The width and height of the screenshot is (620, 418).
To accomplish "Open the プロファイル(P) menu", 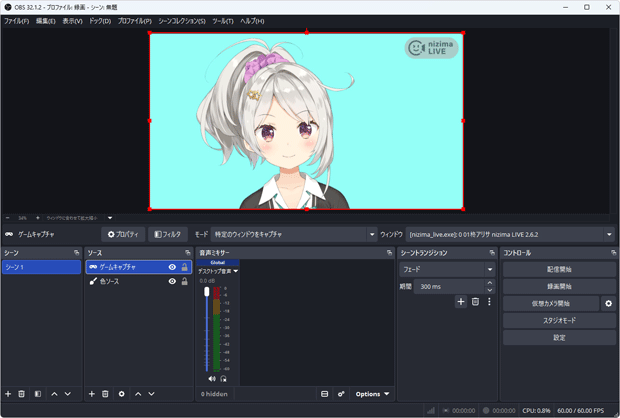I will tap(135, 21).
